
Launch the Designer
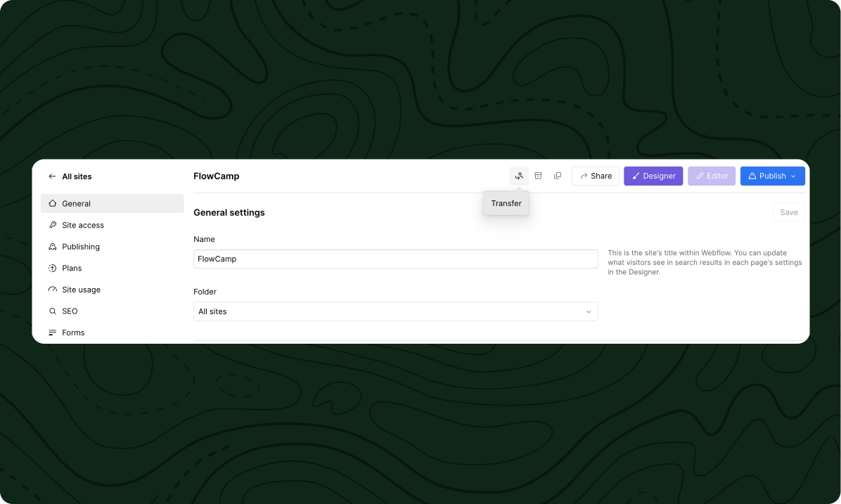click(653, 176)
